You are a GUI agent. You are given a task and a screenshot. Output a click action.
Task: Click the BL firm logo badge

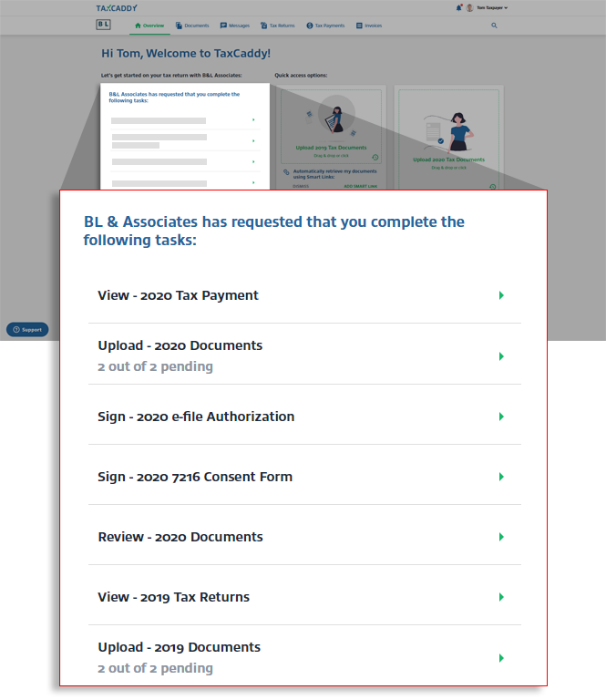pos(103,25)
